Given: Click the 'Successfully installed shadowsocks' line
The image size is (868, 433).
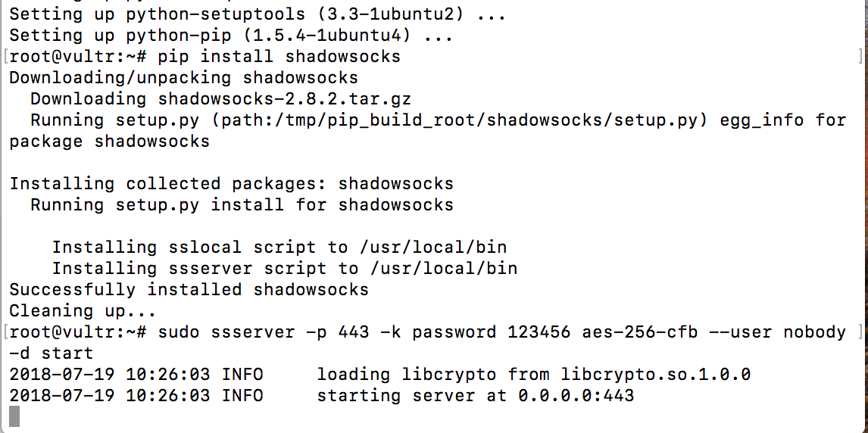Looking at the screenshot, I should [x=189, y=289].
